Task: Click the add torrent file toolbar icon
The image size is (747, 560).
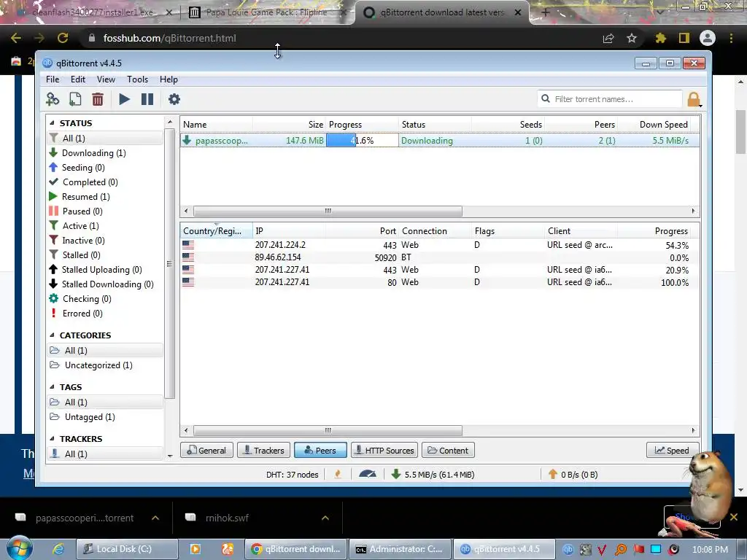Action: pyautogui.click(x=75, y=99)
